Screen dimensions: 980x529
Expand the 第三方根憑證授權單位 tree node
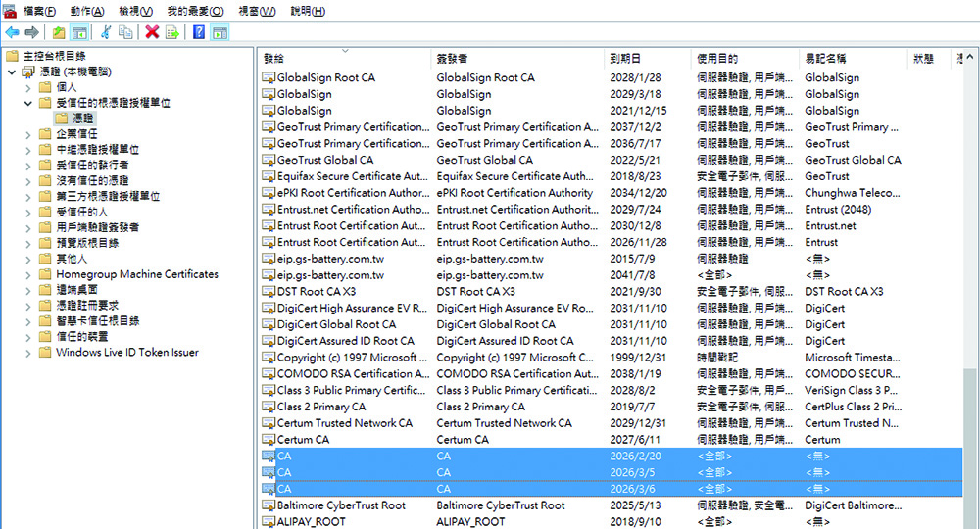28,197
